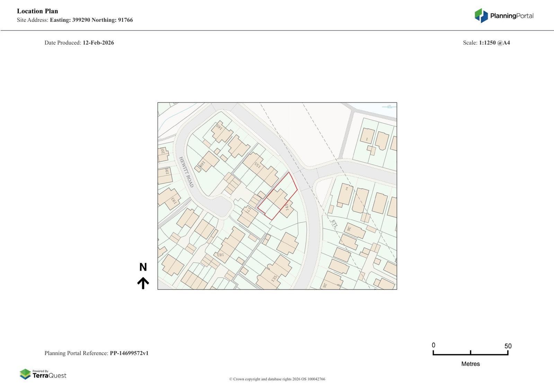Click the site address easting and northing text
The image size is (554, 392).
91,20
